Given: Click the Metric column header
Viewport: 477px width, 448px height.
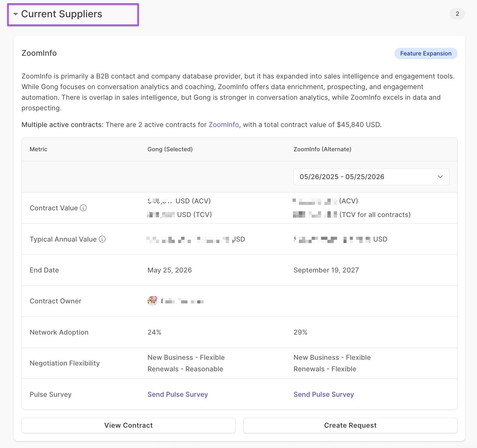Looking at the screenshot, I should point(39,149).
